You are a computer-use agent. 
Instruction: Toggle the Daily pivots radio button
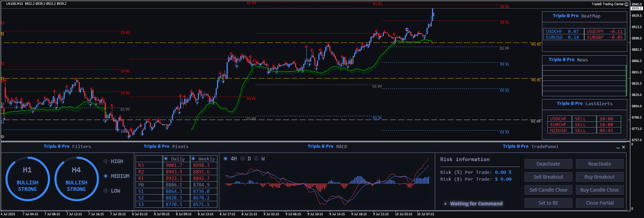coord(166,159)
